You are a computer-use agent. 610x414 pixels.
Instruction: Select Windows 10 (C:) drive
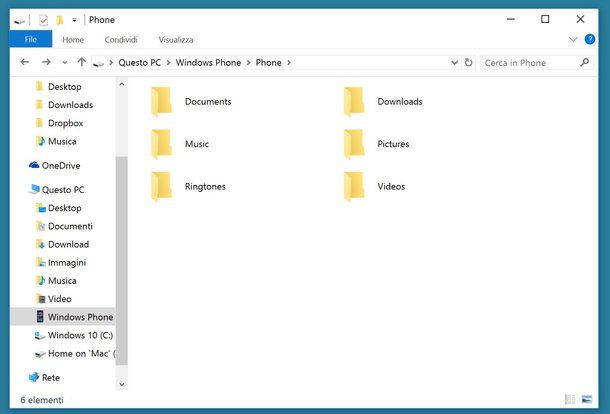click(80, 335)
